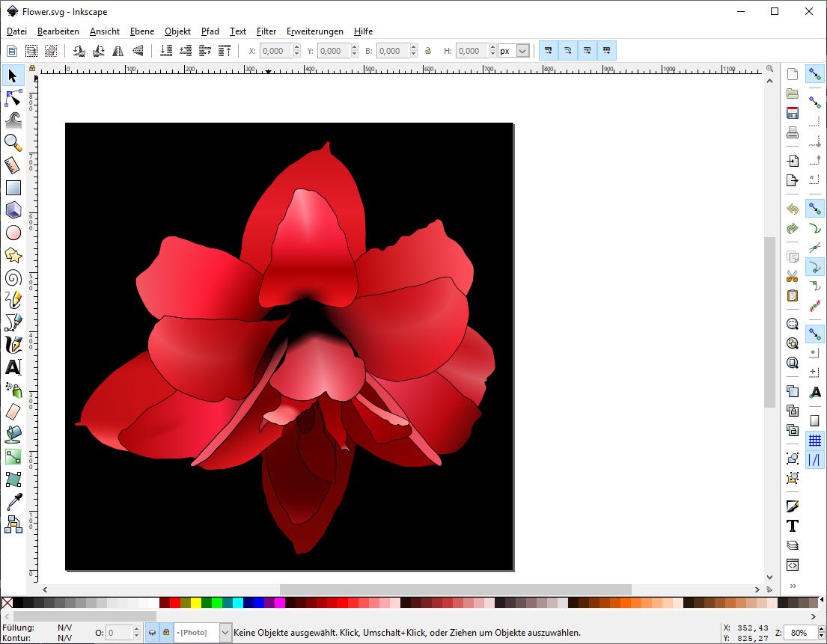Toggle the current layer lock icon
Screen dimensions: 827x644
pyautogui.click(x=165, y=633)
